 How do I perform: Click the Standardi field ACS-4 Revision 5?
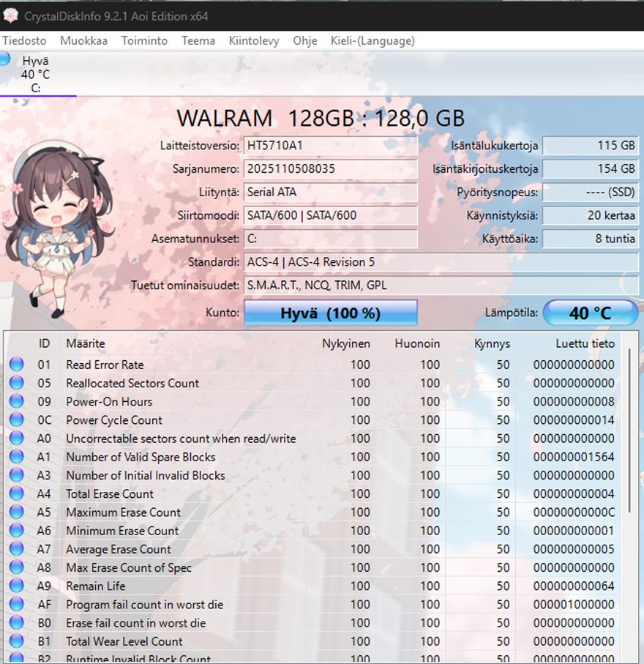(x=441, y=262)
